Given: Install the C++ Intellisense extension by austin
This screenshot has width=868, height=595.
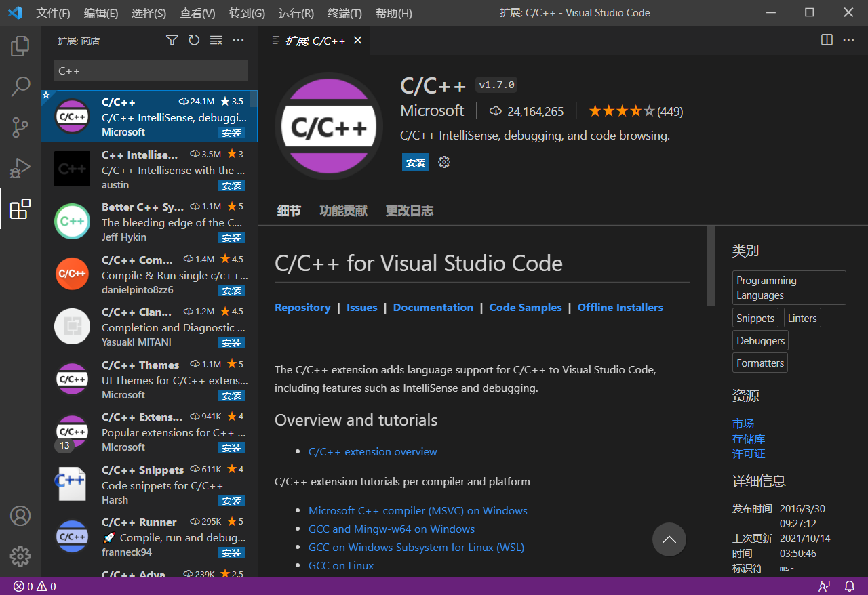Looking at the screenshot, I should coord(231,186).
